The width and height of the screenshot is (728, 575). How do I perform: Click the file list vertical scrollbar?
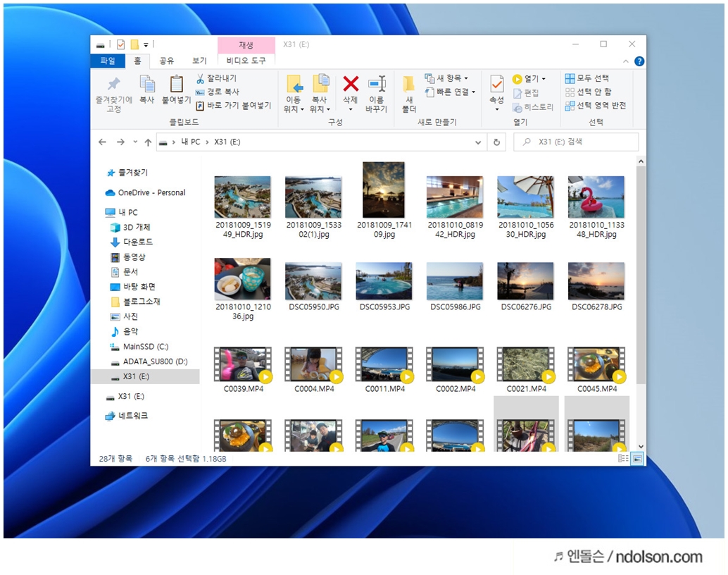(641, 274)
